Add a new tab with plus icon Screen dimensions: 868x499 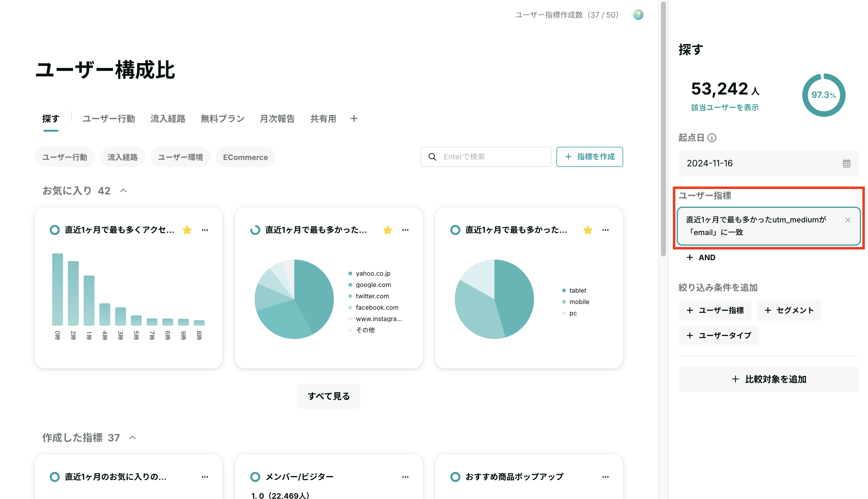[x=354, y=118]
